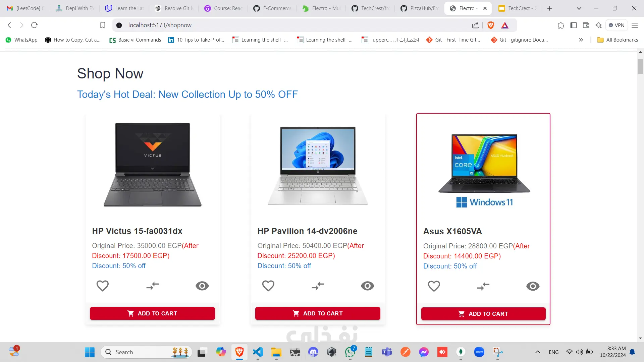Open Brave Leo AI sparkle icon
Viewport: 644px width, 362px height.
coord(599,25)
